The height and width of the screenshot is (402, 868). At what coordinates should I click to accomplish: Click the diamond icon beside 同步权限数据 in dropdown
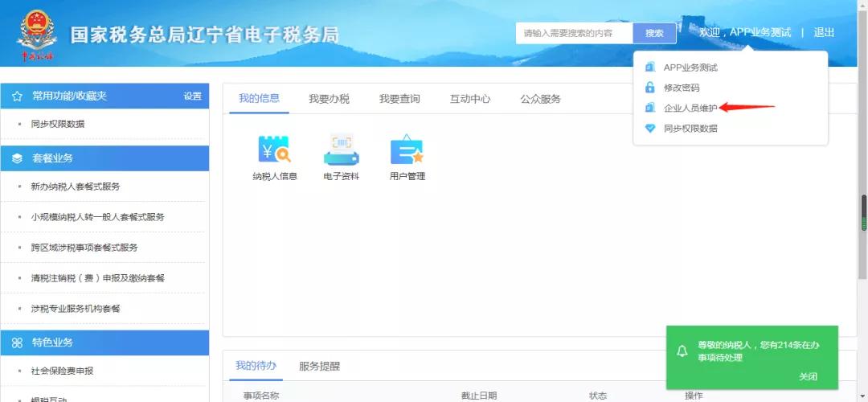click(650, 129)
